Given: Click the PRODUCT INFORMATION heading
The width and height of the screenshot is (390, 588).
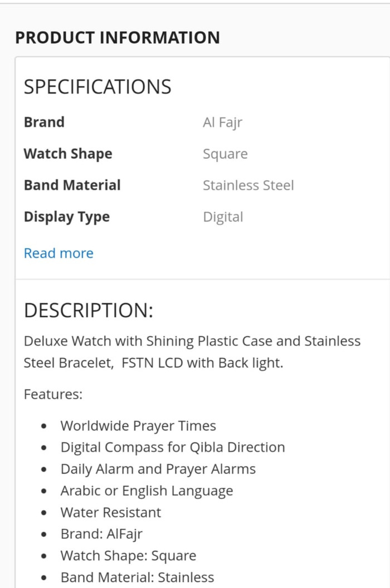Looking at the screenshot, I should 118,37.
